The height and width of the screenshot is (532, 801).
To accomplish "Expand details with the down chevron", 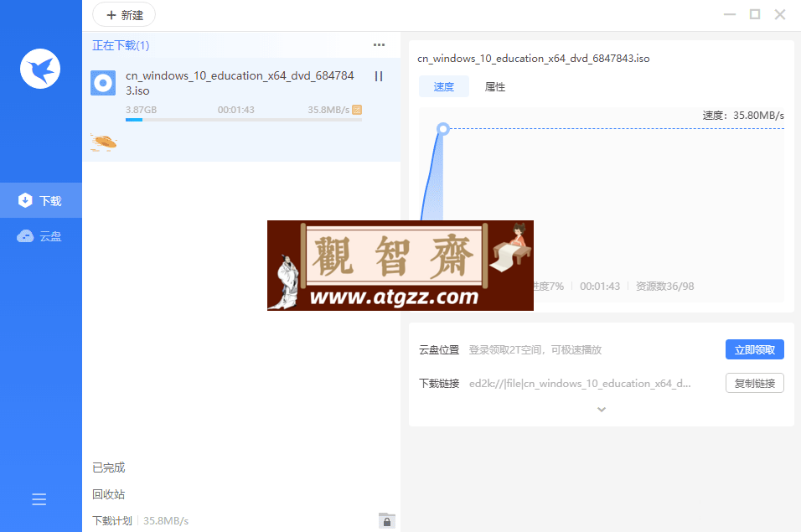I will click(x=602, y=410).
